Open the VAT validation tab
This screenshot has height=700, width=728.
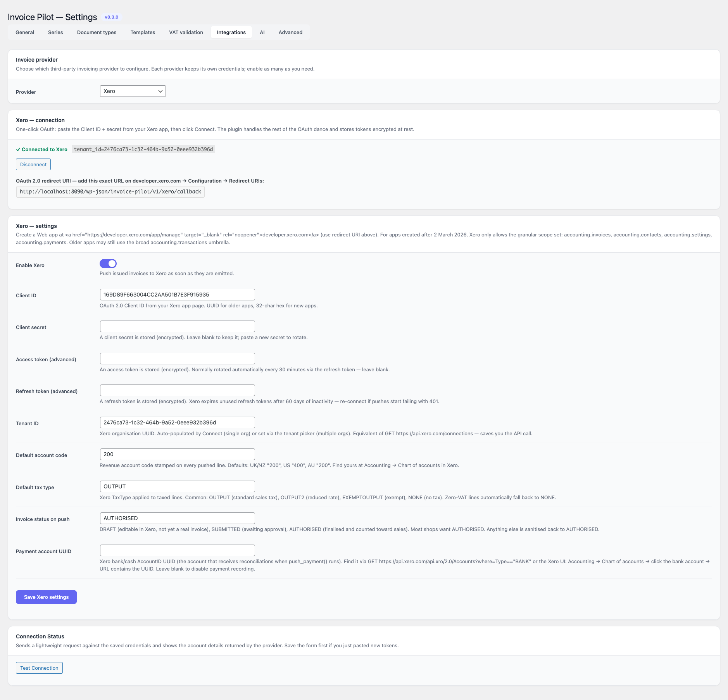tap(186, 33)
